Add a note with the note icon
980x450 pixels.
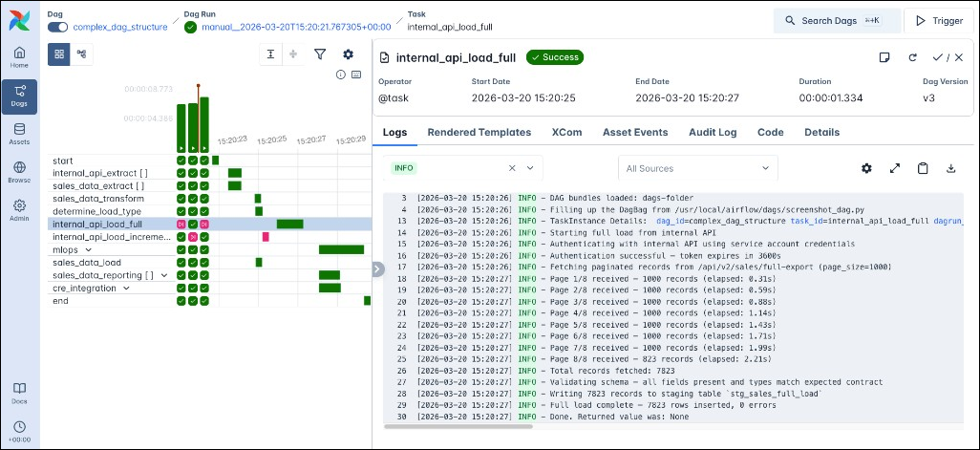[884, 57]
